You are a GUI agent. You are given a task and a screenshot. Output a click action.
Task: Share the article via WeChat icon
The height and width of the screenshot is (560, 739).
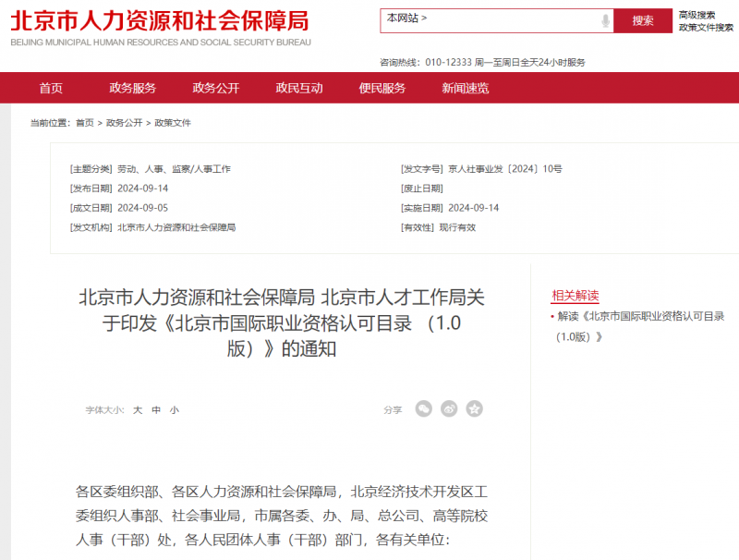(x=423, y=408)
